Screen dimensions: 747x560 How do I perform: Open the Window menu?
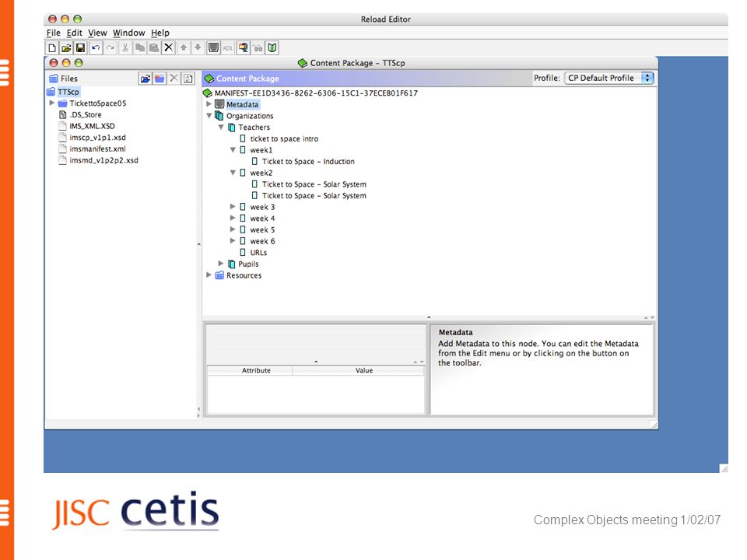click(128, 33)
